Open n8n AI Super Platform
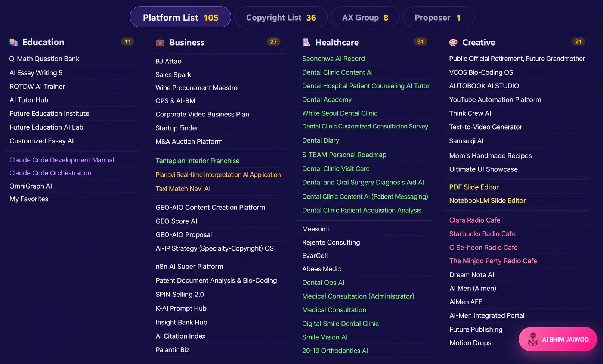 [x=189, y=267]
